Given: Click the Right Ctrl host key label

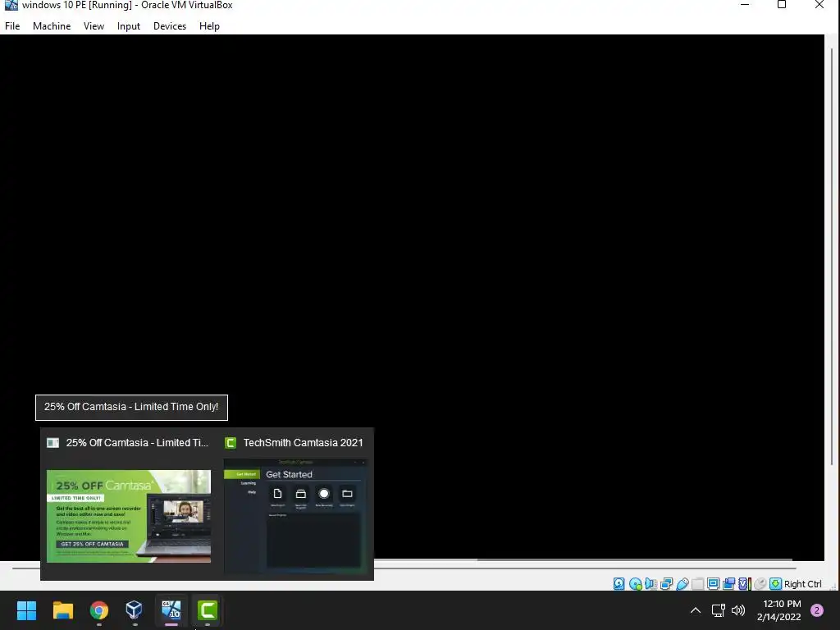Looking at the screenshot, I should pyautogui.click(x=802, y=584).
